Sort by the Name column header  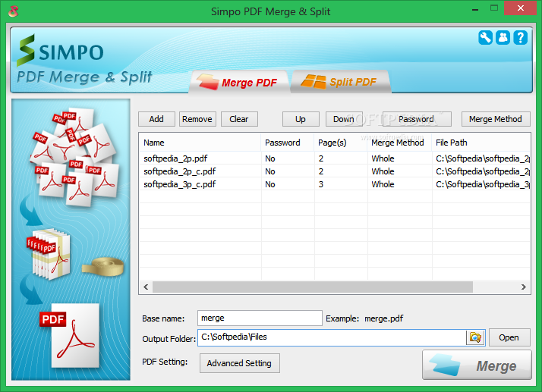[x=200, y=143]
